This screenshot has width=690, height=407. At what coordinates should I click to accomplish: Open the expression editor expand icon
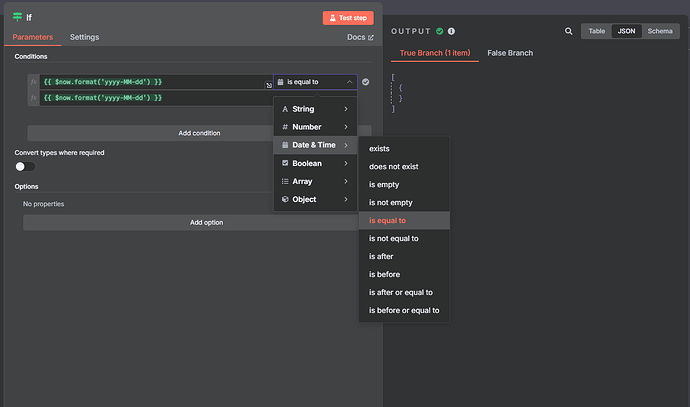click(268, 85)
